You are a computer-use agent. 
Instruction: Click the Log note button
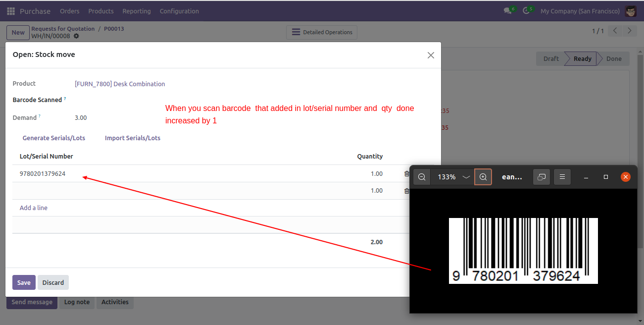[77, 302]
